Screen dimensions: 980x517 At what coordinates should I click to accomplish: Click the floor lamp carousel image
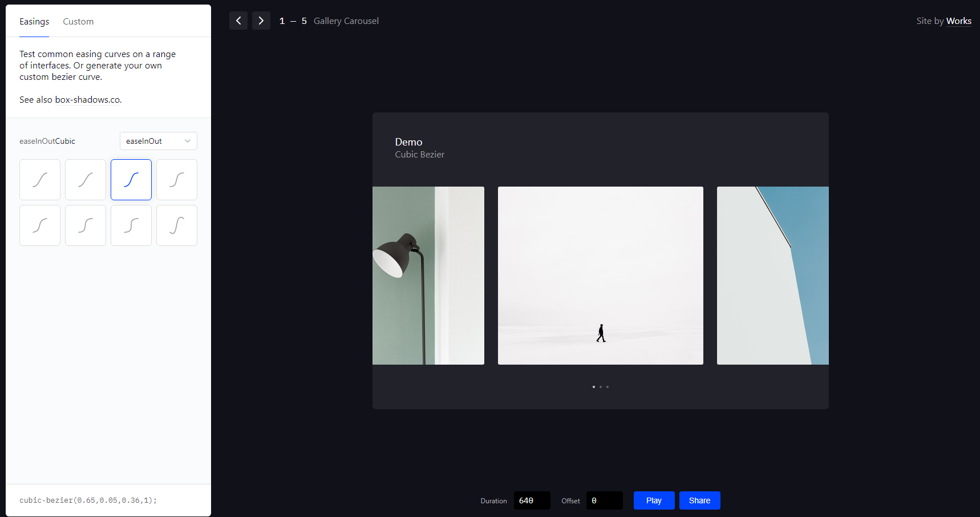[428, 276]
